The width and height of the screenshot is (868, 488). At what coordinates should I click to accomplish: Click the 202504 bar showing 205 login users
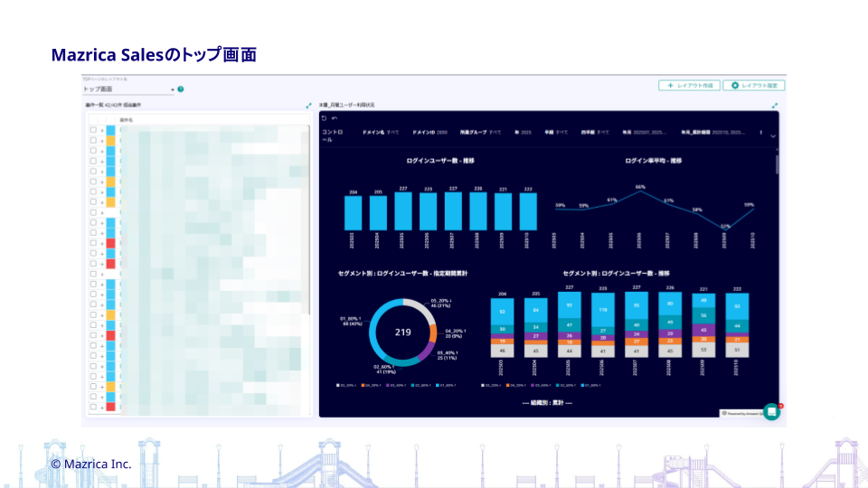coord(378,213)
